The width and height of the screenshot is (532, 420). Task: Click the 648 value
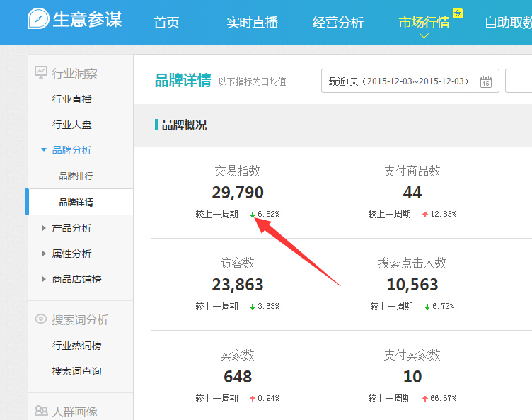click(x=238, y=377)
